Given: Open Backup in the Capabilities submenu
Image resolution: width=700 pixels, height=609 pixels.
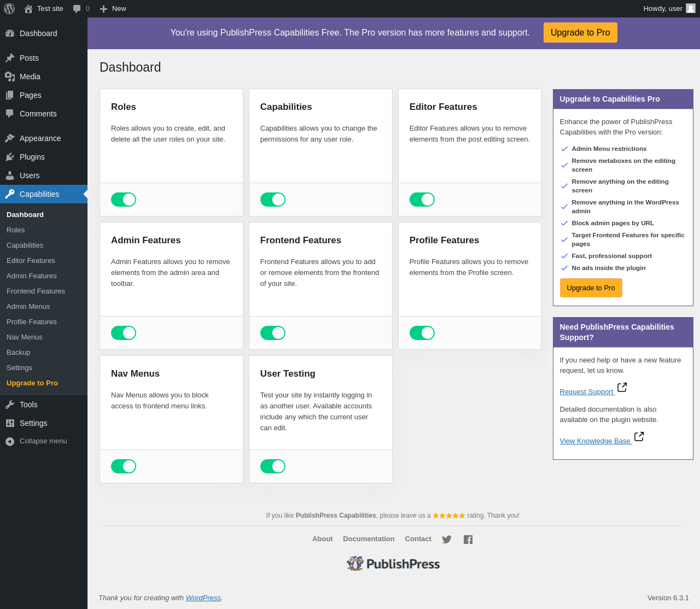Looking at the screenshot, I should [x=18, y=353].
